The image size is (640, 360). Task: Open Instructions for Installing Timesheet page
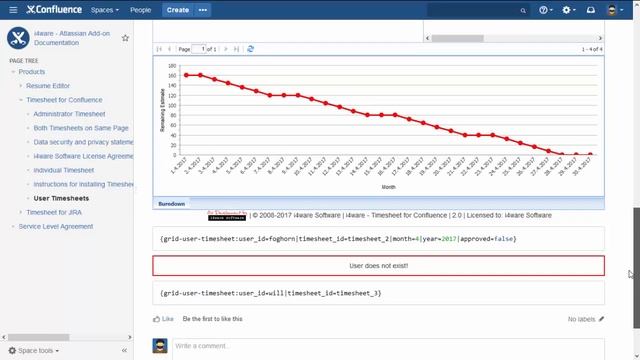83,184
